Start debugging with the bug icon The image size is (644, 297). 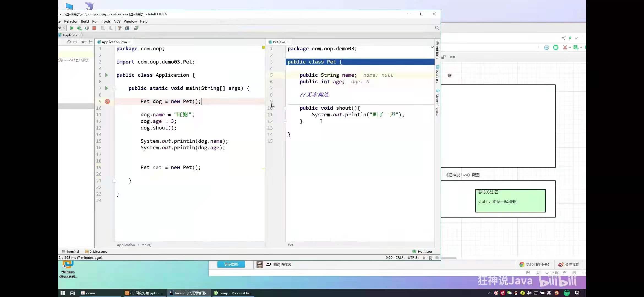79,28
